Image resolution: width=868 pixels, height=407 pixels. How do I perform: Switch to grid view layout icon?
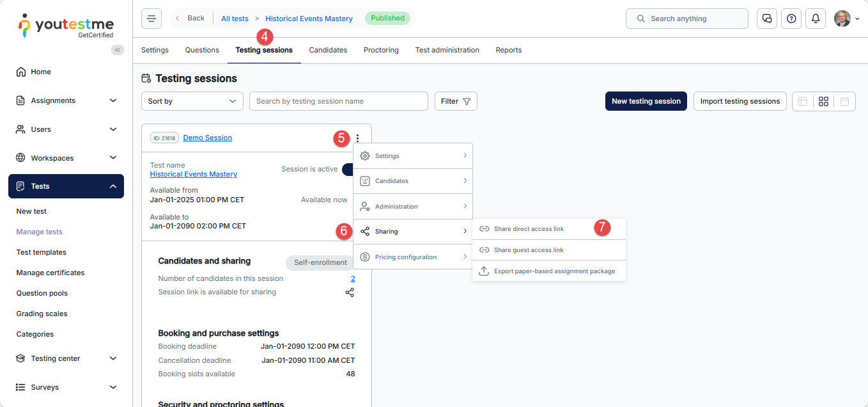[x=823, y=101]
